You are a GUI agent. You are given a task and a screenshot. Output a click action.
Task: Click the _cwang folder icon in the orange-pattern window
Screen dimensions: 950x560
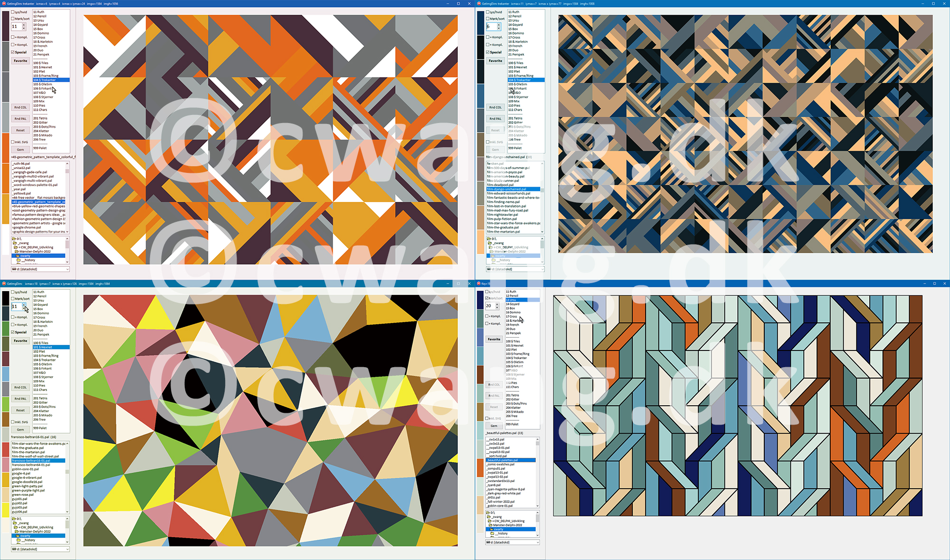(16, 243)
